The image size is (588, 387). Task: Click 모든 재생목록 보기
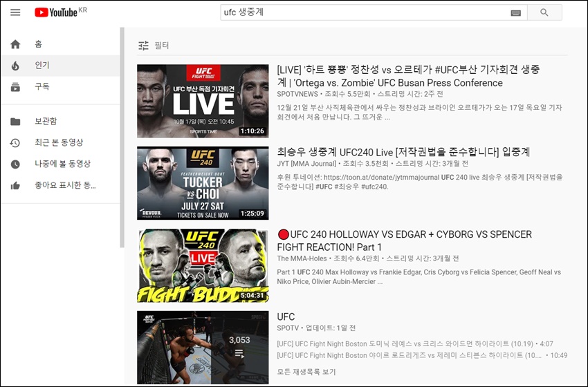[x=306, y=372]
